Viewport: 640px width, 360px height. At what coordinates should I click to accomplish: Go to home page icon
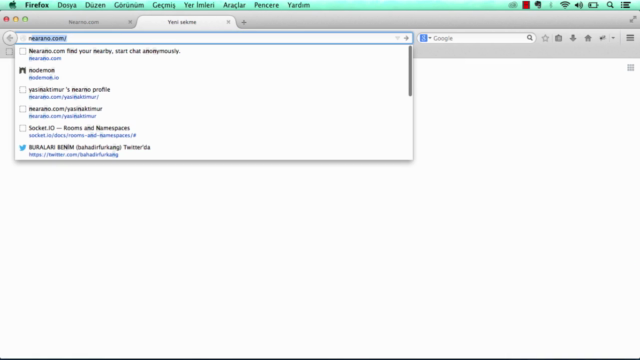click(x=588, y=38)
